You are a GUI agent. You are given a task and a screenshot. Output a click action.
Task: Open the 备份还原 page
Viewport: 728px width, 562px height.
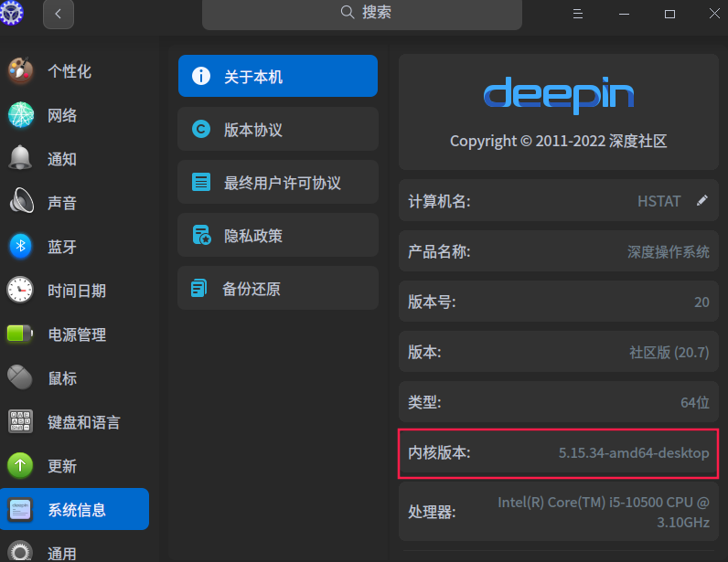[278, 288]
